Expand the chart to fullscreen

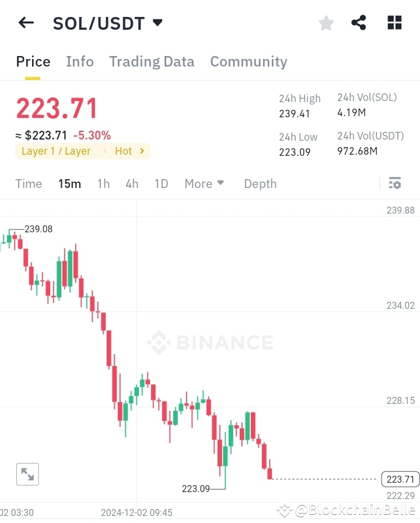(27, 474)
